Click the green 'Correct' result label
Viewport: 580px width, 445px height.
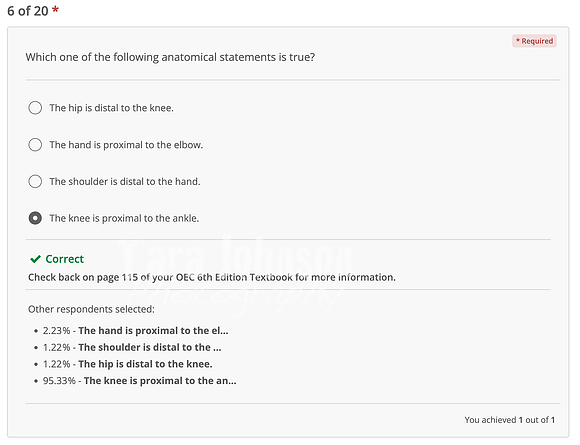(x=65, y=259)
